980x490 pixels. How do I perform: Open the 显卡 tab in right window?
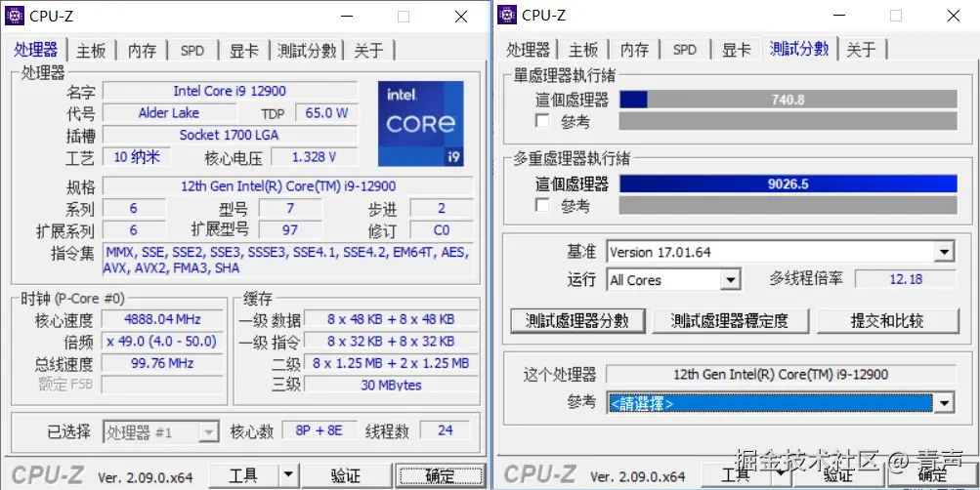click(x=737, y=50)
